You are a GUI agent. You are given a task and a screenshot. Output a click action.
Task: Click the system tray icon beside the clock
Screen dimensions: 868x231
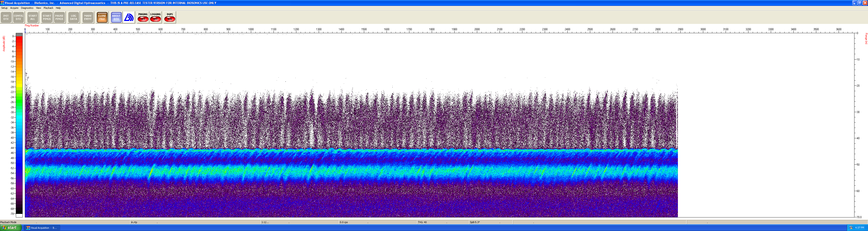click(x=851, y=228)
